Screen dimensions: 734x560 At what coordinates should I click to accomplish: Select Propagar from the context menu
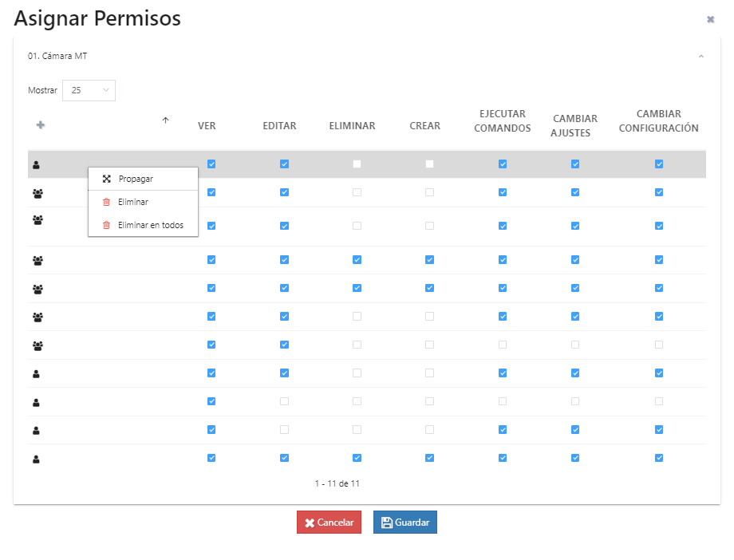[136, 179]
